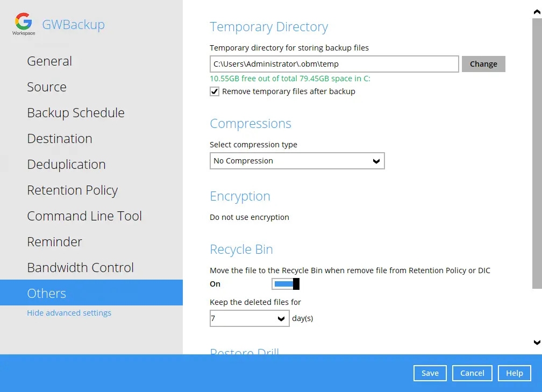Click the Hide advanced settings link
542x392 pixels.
pyautogui.click(x=69, y=312)
